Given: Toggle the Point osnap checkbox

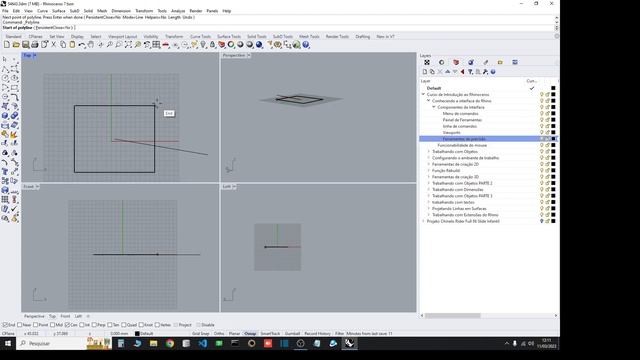Looking at the screenshot, I should 36,325.
